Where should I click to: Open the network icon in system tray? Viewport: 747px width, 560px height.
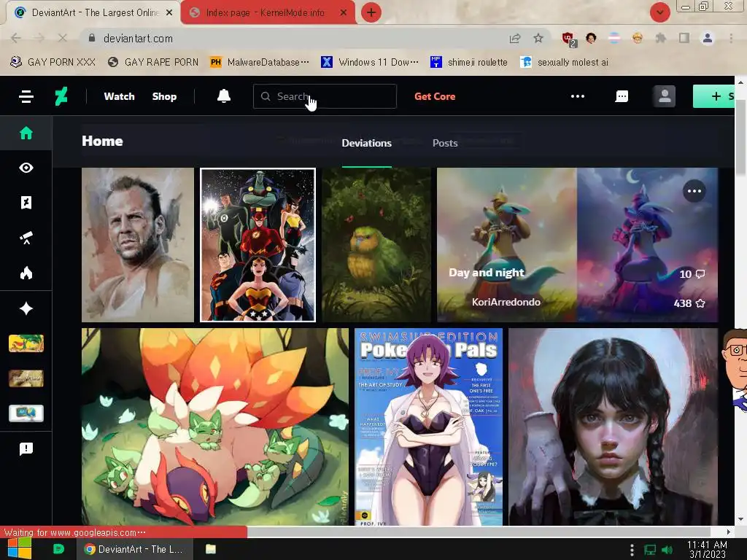[x=649, y=550]
